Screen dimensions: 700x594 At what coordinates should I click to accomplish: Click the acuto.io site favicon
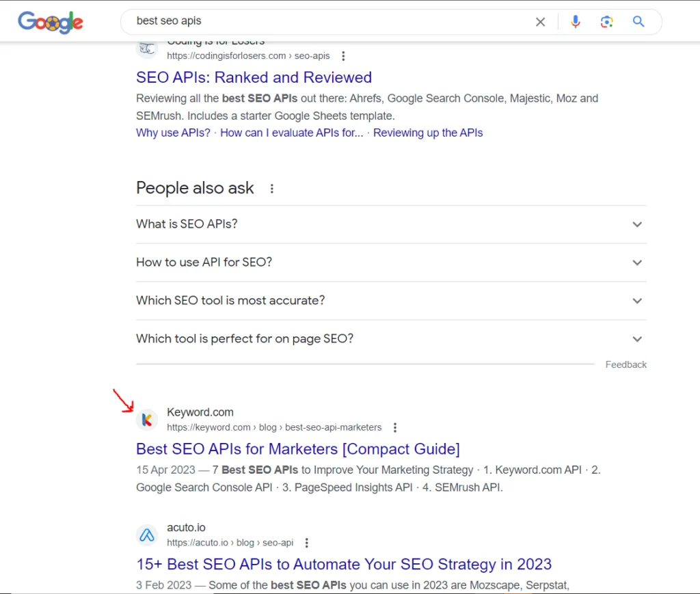147,535
